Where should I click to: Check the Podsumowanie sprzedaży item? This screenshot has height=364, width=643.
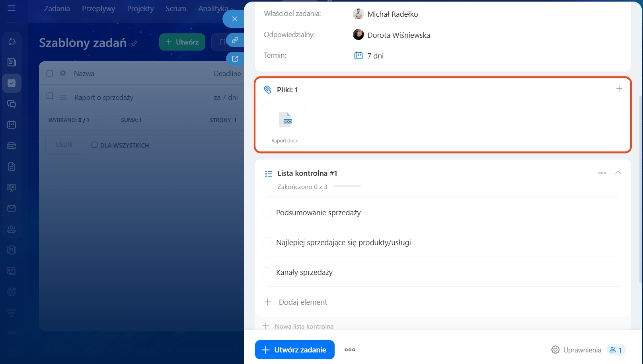click(267, 212)
